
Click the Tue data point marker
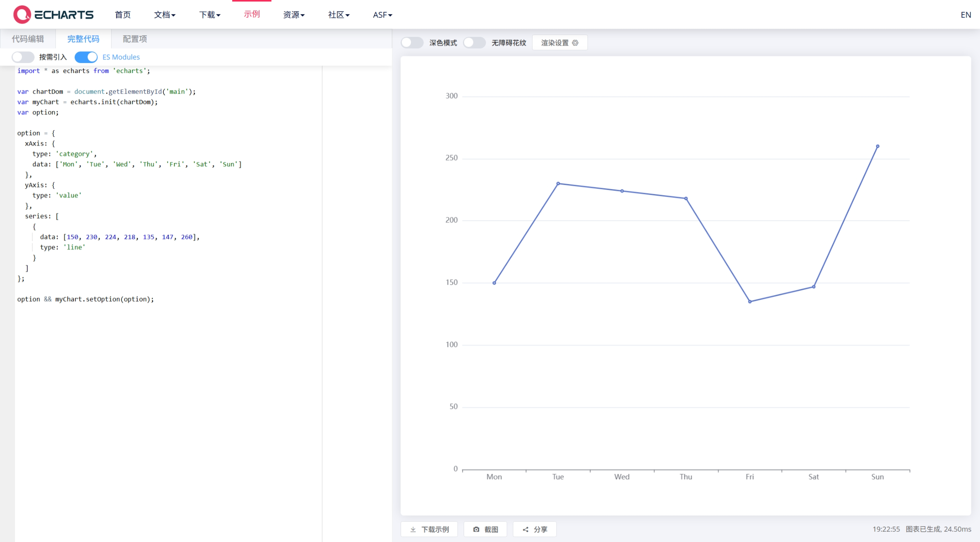[558, 184]
